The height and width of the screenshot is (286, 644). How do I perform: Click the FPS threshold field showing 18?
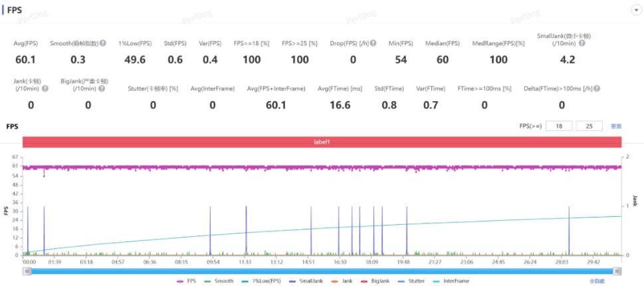pyautogui.click(x=559, y=126)
